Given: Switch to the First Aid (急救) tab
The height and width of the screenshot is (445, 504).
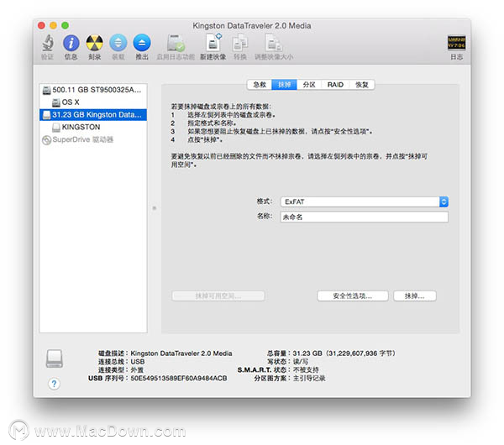Looking at the screenshot, I should click(260, 85).
